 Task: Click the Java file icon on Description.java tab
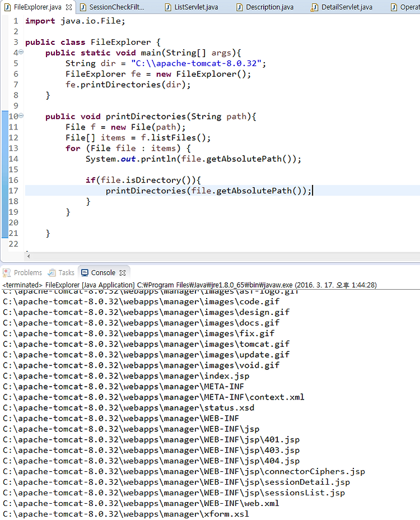coord(239,7)
